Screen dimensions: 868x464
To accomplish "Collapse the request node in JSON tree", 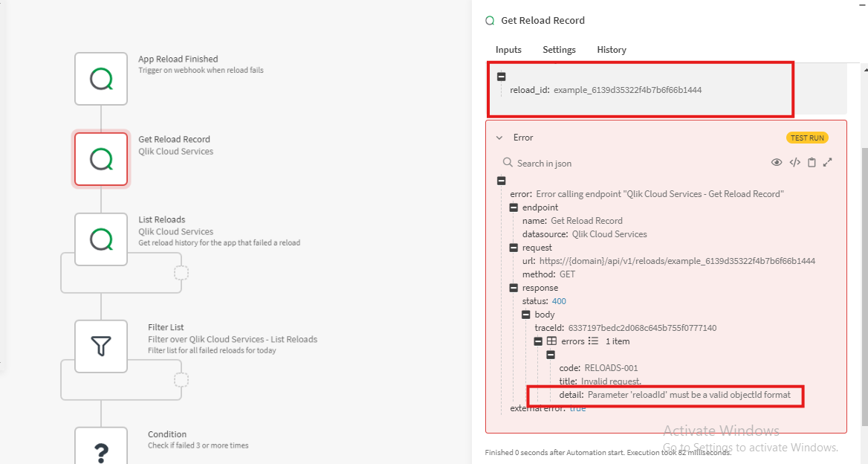I will [514, 248].
